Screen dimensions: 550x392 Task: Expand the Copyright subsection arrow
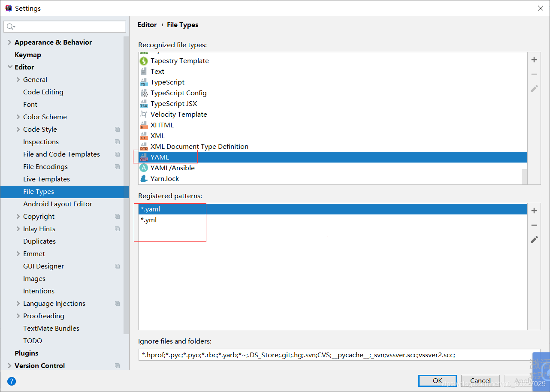[18, 216]
